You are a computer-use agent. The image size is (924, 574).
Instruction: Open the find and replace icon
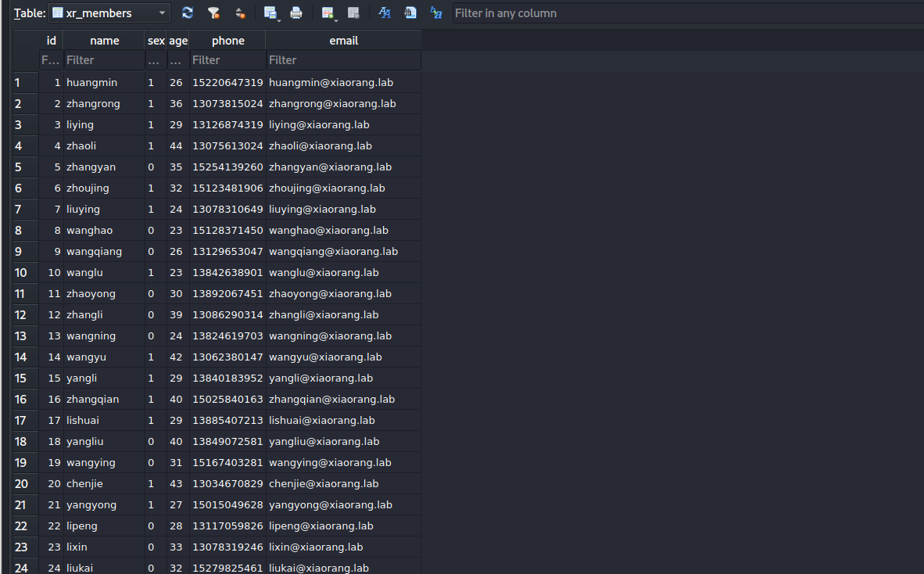tap(436, 13)
